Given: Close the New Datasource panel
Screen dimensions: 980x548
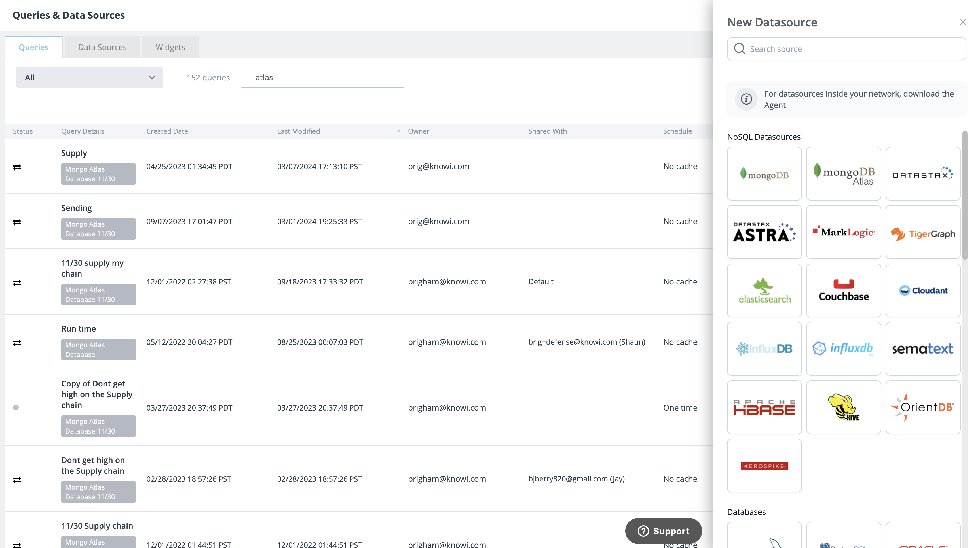Looking at the screenshot, I should pyautogui.click(x=962, y=22).
